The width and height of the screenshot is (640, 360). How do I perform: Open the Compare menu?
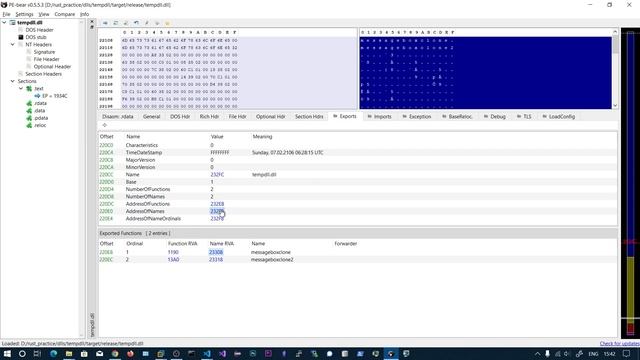point(64,14)
